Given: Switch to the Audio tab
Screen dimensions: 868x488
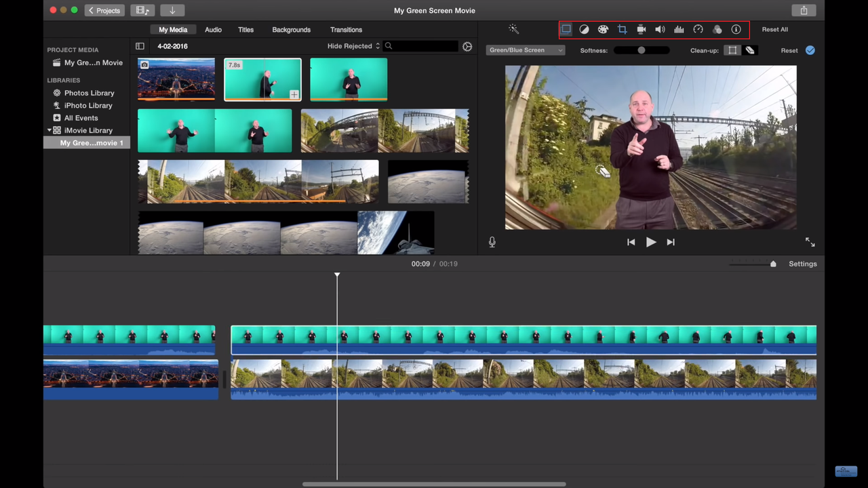Looking at the screenshot, I should coord(213,29).
